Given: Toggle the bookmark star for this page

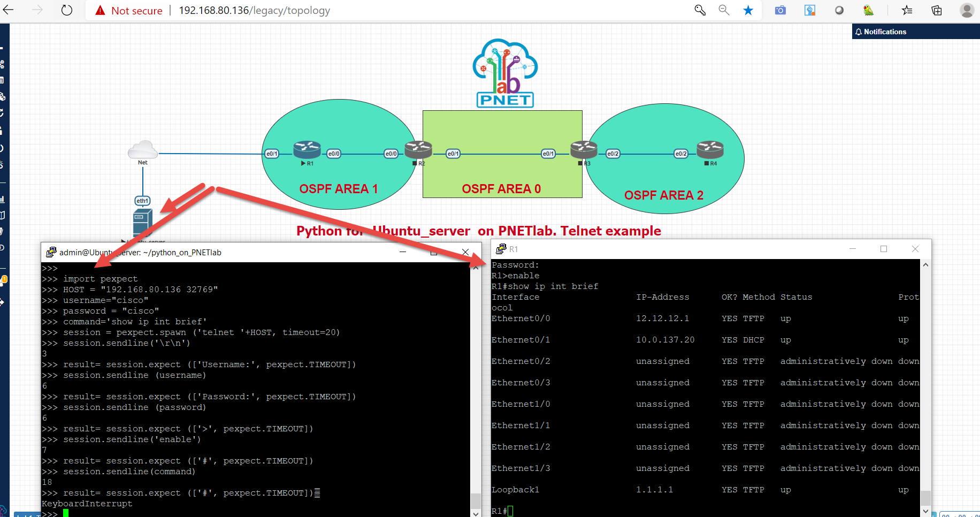Looking at the screenshot, I should (748, 10).
